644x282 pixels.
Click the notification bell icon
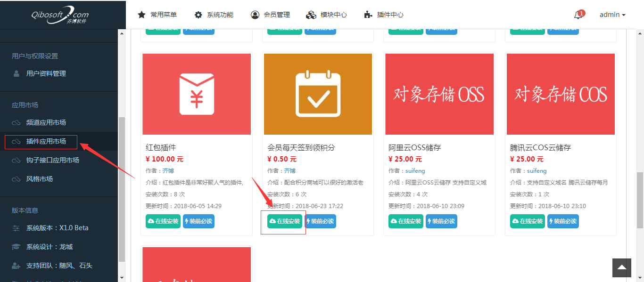point(578,15)
